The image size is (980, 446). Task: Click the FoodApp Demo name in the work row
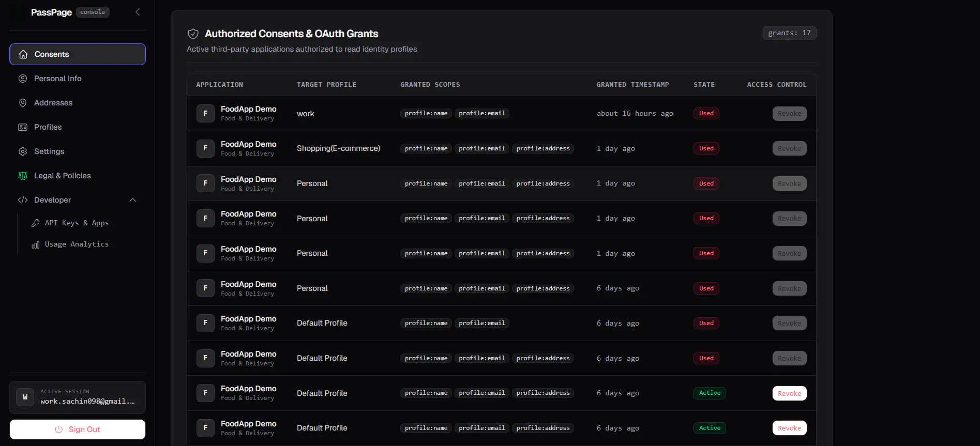pos(248,109)
